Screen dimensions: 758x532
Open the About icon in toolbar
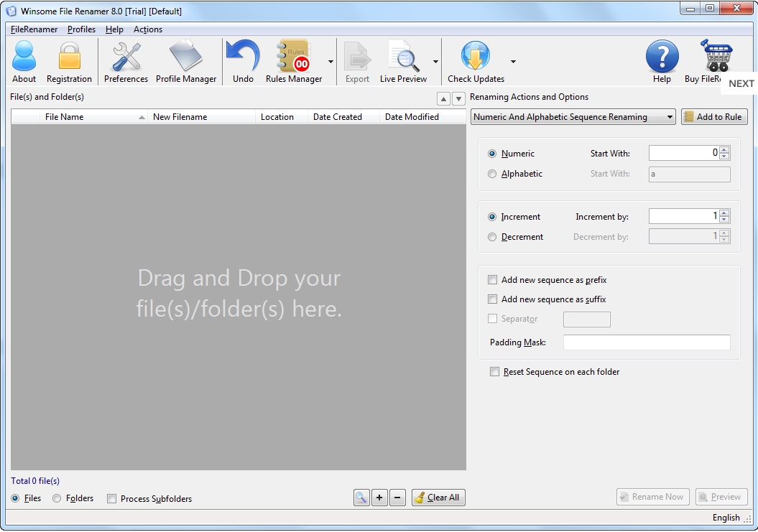[x=24, y=62]
